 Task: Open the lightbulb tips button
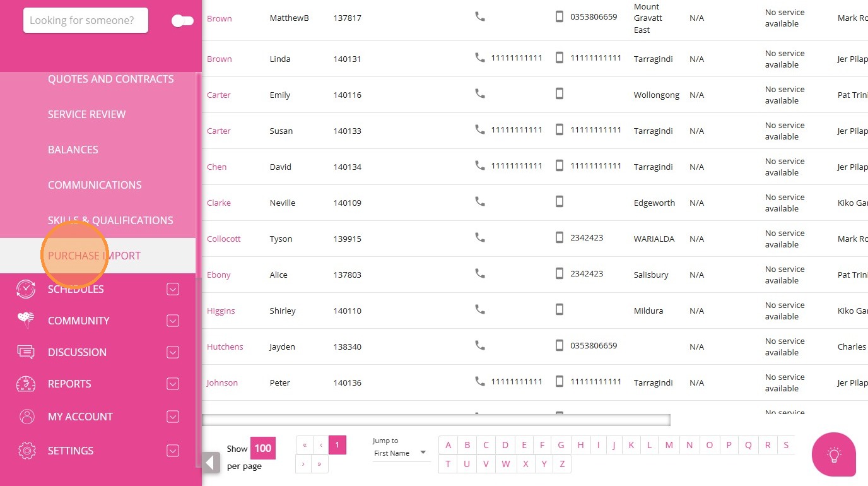pos(834,454)
